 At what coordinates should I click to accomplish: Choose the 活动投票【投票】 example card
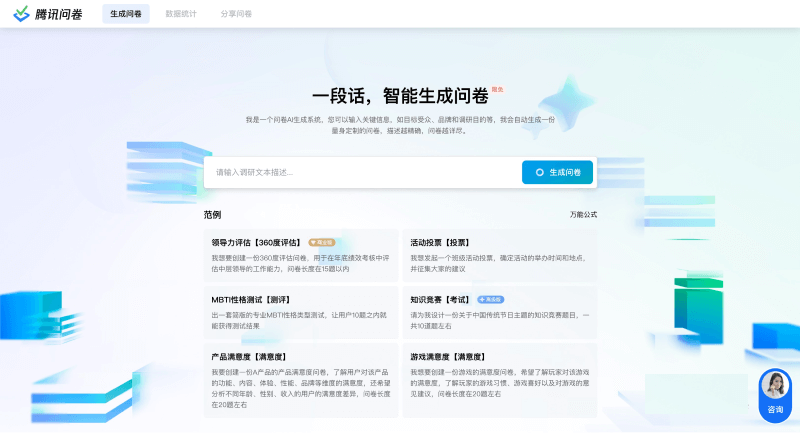[x=499, y=255]
